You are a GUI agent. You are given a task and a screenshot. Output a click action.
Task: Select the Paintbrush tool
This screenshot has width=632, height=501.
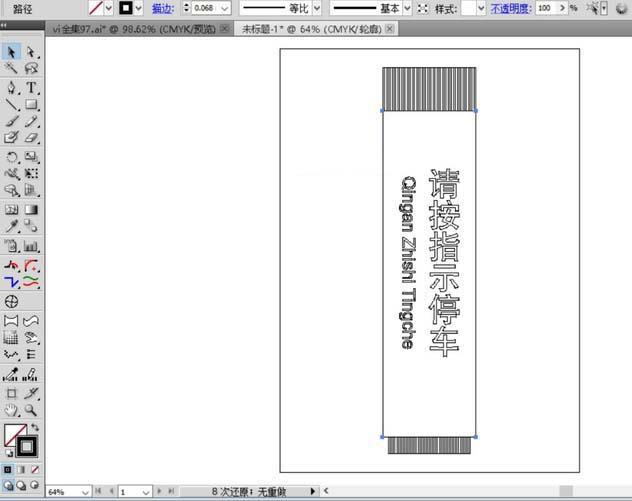pos(11,121)
